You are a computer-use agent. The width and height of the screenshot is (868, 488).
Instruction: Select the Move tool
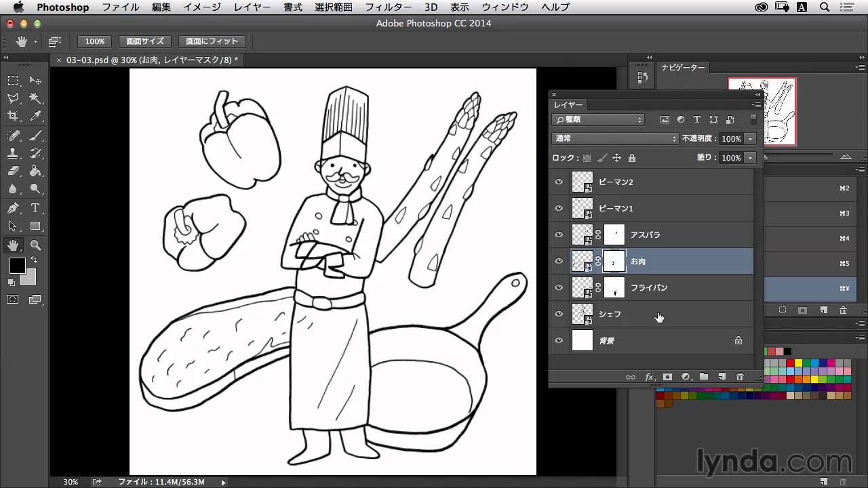[36, 81]
